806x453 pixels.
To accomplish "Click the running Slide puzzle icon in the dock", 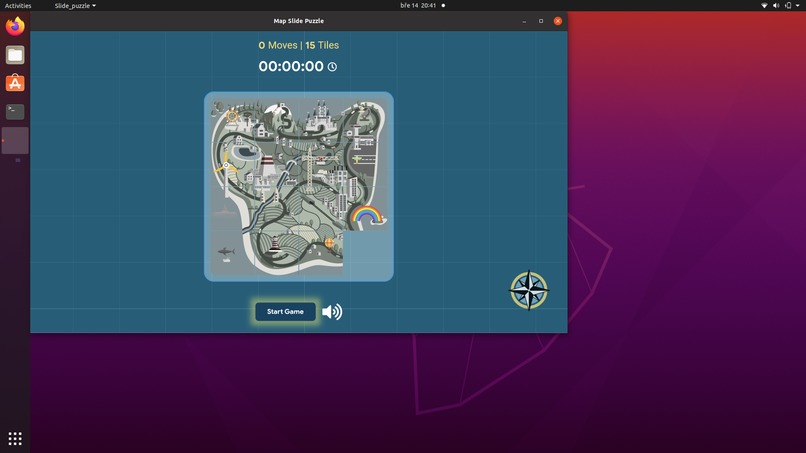I will point(15,141).
